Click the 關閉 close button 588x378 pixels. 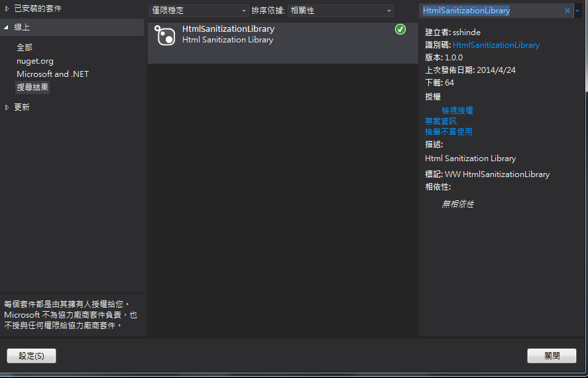(x=552, y=356)
